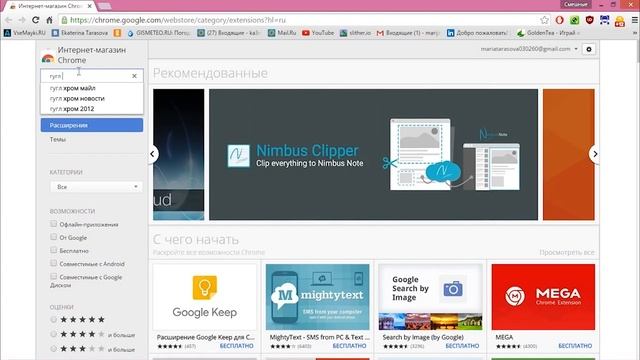Open the Opera extension icon
Viewport: 640px width, 360px height.
click(560, 20)
